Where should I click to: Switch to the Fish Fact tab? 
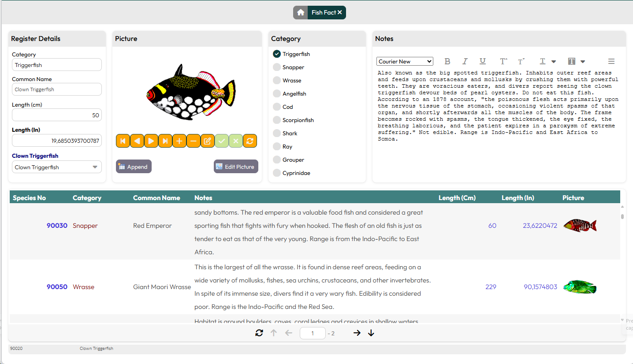click(x=324, y=13)
